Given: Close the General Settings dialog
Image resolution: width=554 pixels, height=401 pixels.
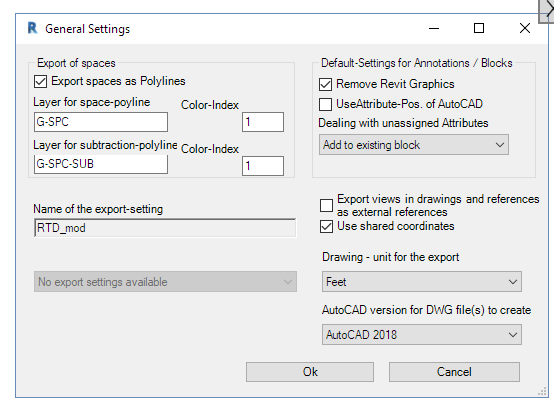Looking at the screenshot, I should point(525,28).
